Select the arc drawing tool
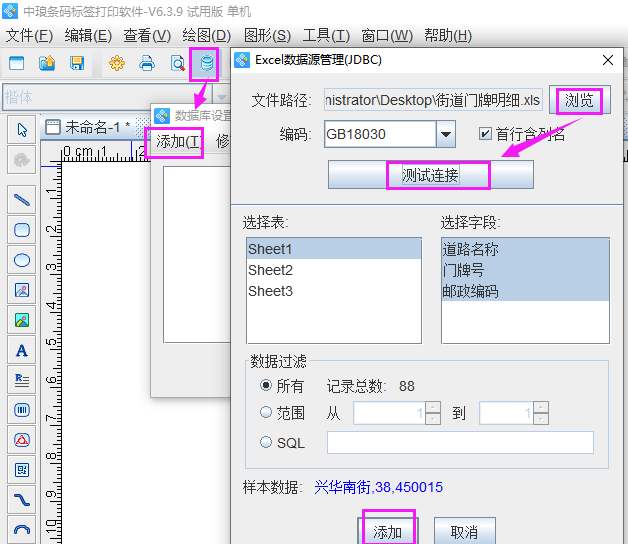Screen dimensions: 628x544 (x=22, y=530)
